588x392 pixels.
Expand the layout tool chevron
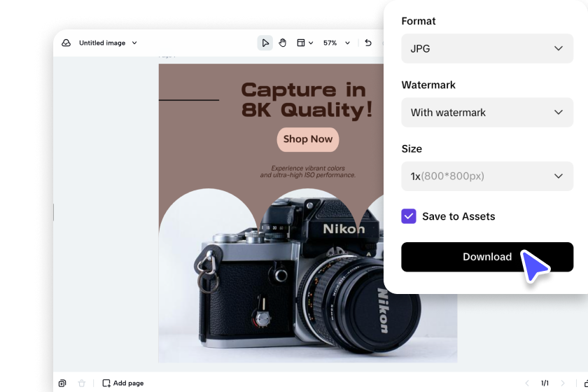311,43
